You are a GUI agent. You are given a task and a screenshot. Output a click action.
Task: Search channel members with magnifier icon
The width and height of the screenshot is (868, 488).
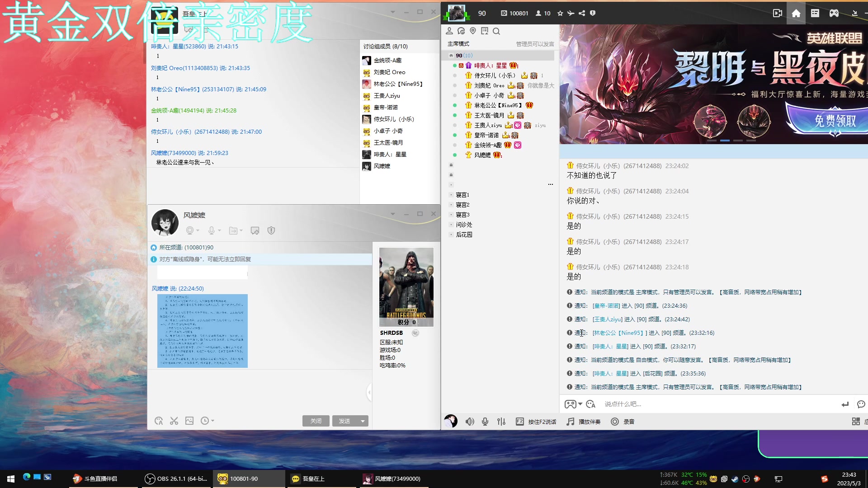tap(496, 31)
